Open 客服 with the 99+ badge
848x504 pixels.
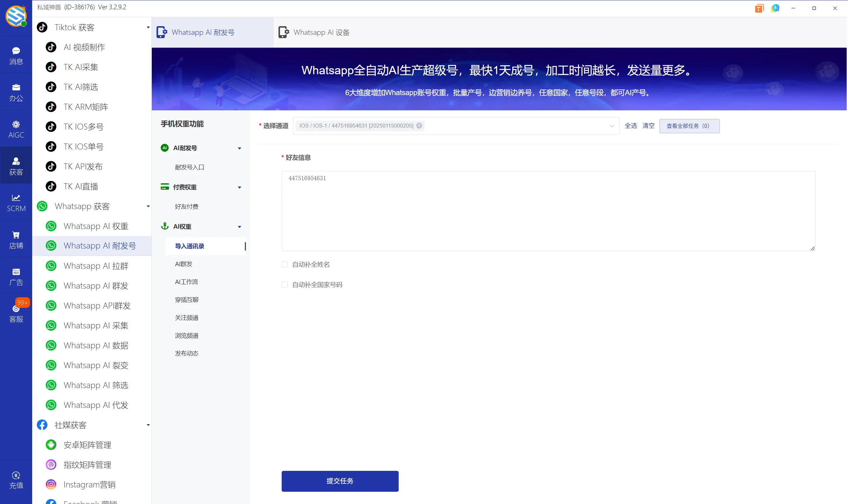16,312
